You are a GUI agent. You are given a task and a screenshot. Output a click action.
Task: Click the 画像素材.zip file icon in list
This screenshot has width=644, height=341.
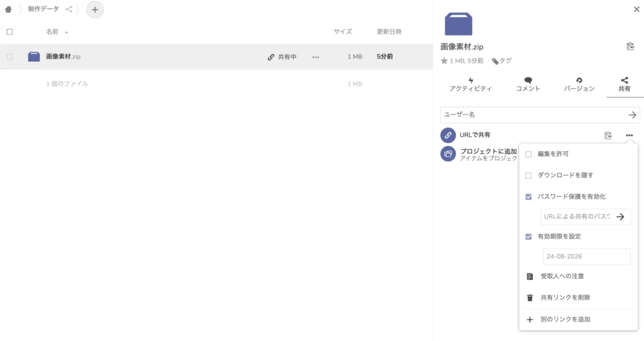point(34,57)
